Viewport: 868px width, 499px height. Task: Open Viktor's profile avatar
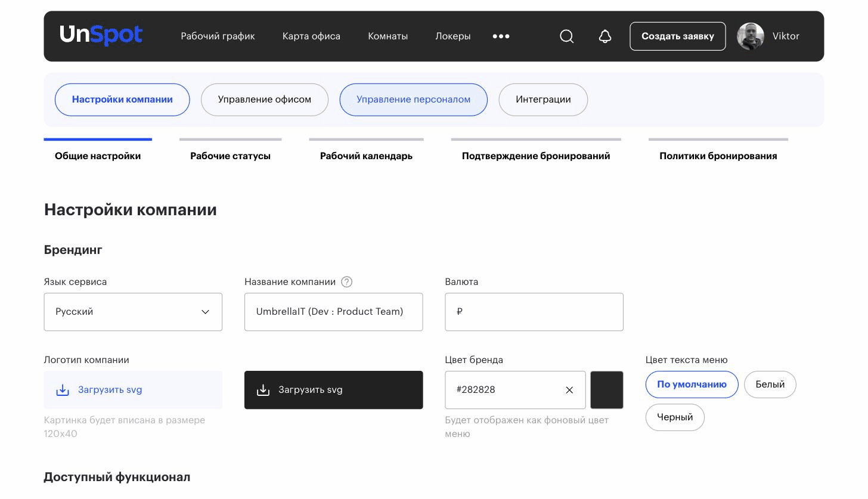pyautogui.click(x=751, y=36)
